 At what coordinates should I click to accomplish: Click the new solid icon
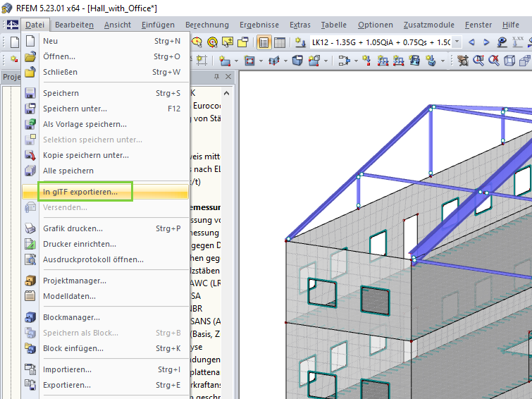pyautogui.click(x=297, y=61)
